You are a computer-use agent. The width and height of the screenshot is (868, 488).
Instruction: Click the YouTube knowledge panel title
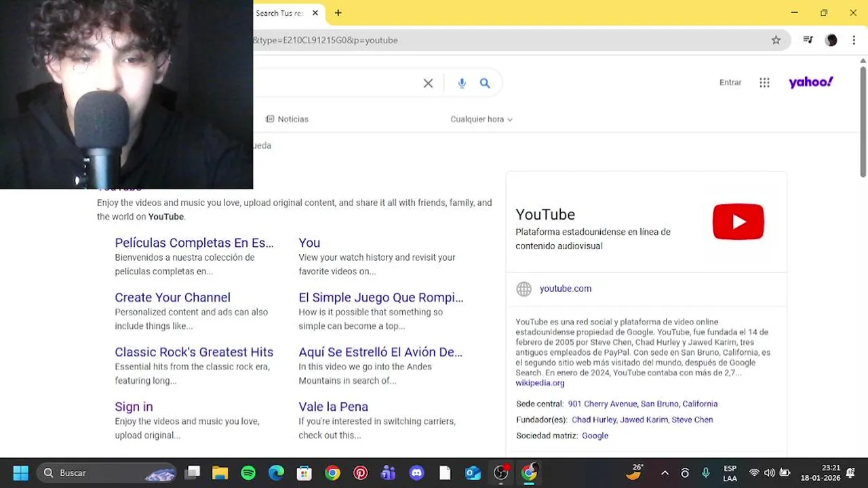coord(545,214)
